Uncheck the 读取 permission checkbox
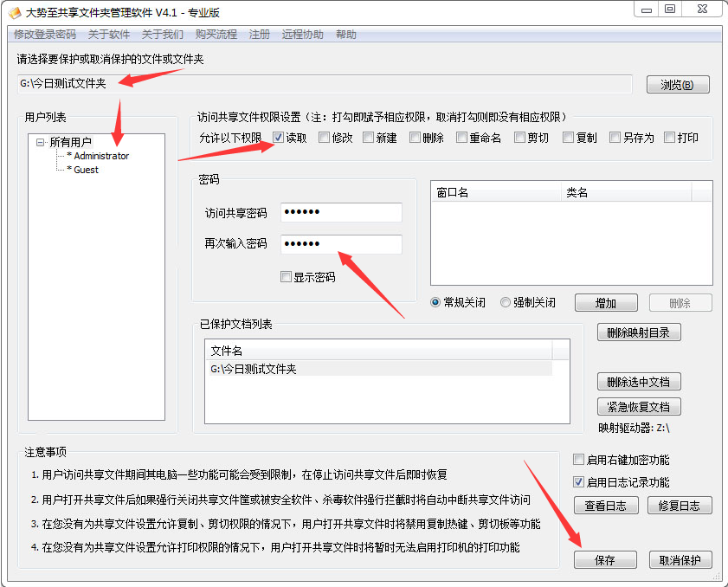The width and height of the screenshot is (728, 587). pos(278,138)
